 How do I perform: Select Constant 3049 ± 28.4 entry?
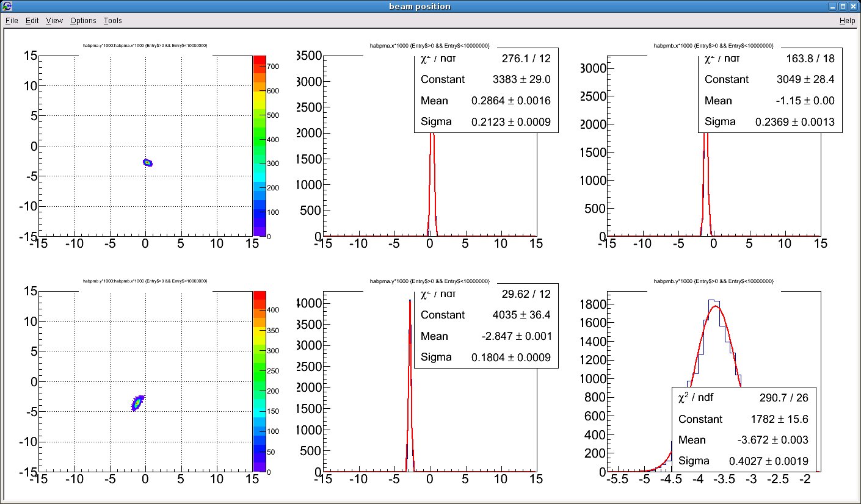(x=769, y=79)
